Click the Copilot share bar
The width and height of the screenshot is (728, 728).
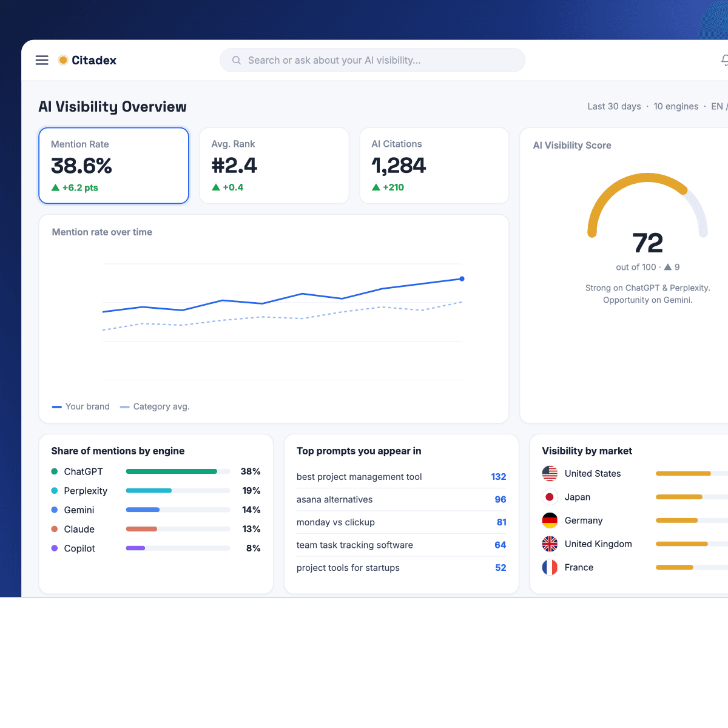[178, 548]
